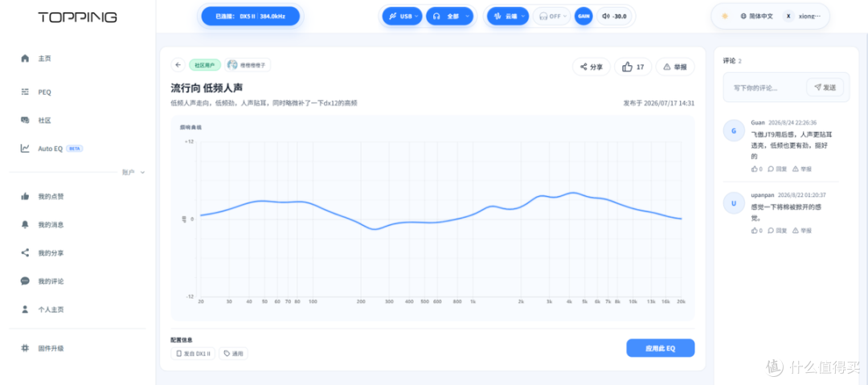Click 发自 DX1 II device tag
Viewport: 868px width, 385px height.
193,354
